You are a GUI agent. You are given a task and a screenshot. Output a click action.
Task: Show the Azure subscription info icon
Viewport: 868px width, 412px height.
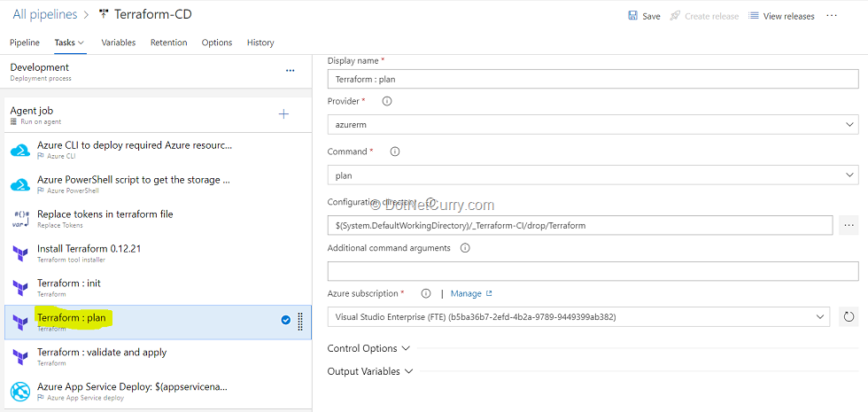pyautogui.click(x=426, y=293)
